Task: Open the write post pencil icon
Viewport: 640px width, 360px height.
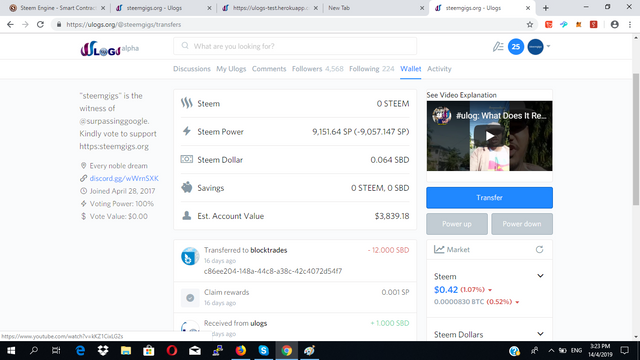Action: (498, 47)
